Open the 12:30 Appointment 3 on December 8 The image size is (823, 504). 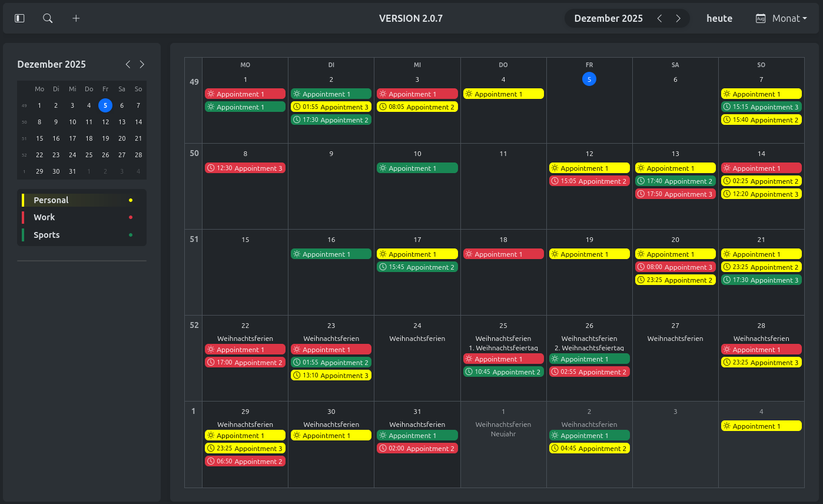tap(245, 168)
